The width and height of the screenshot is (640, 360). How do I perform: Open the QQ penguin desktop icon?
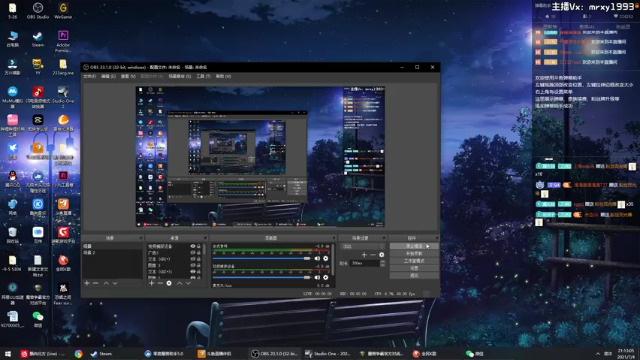pyautogui.click(x=13, y=179)
